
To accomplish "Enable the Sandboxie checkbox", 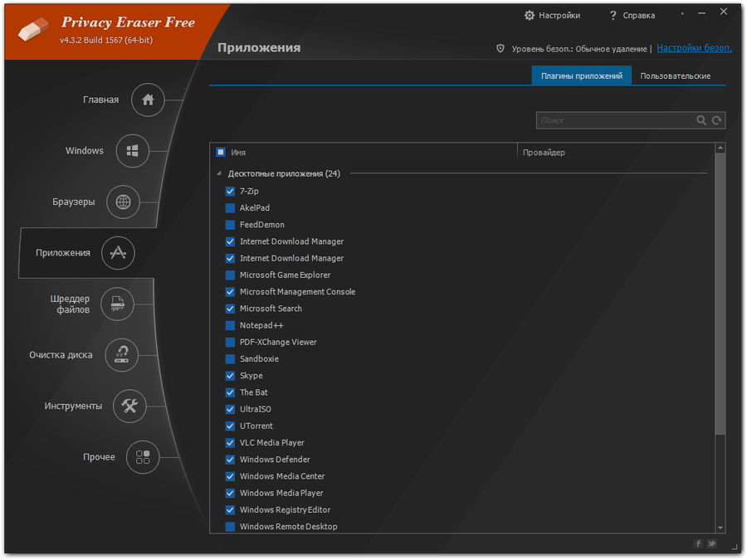I will pos(230,359).
